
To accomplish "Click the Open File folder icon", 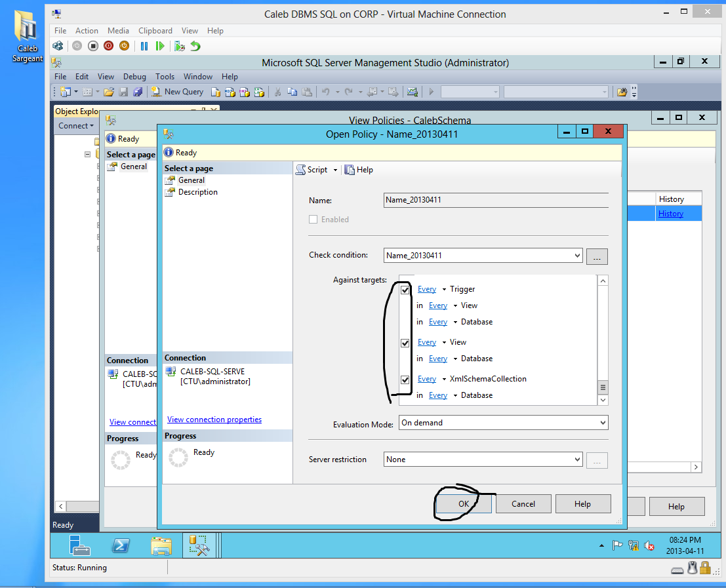I will [x=109, y=92].
